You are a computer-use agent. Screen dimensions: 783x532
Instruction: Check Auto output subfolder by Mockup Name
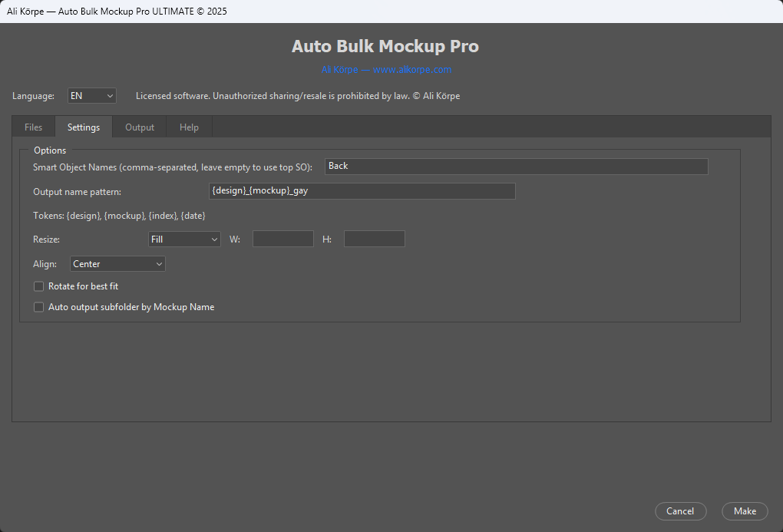(38, 307)
